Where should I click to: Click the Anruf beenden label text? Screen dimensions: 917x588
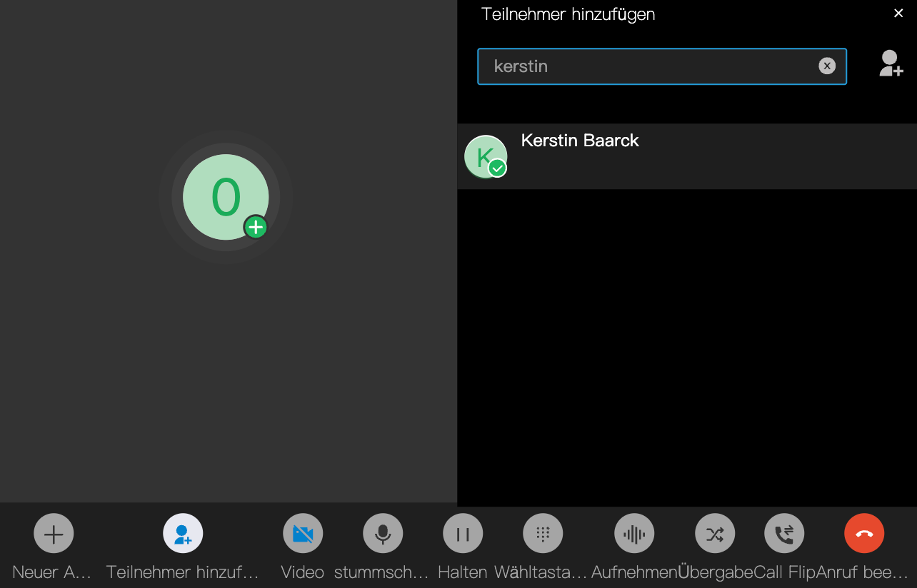point(862,572)
